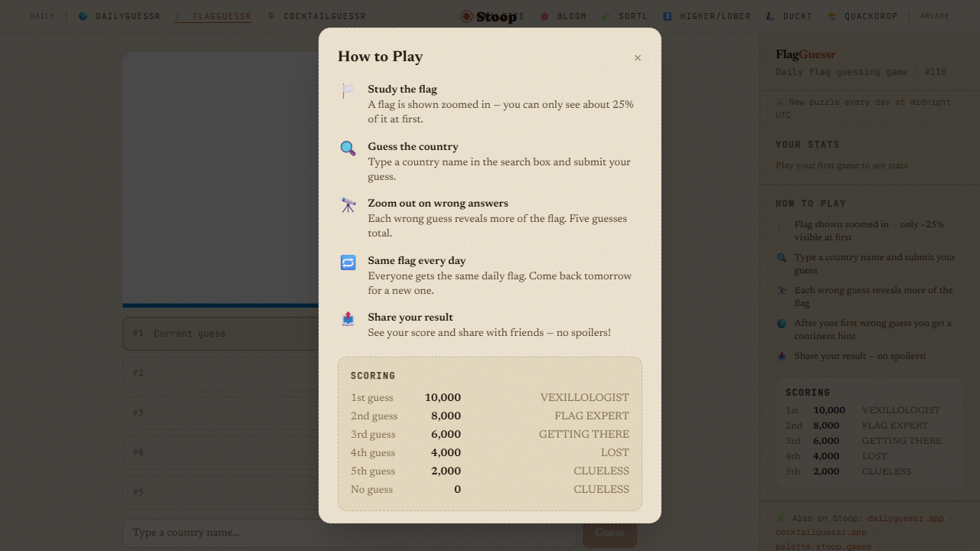Click the YOUR STATS heading in the sidebar
This screenshot has height=551, width=980.
click(808, 145)
